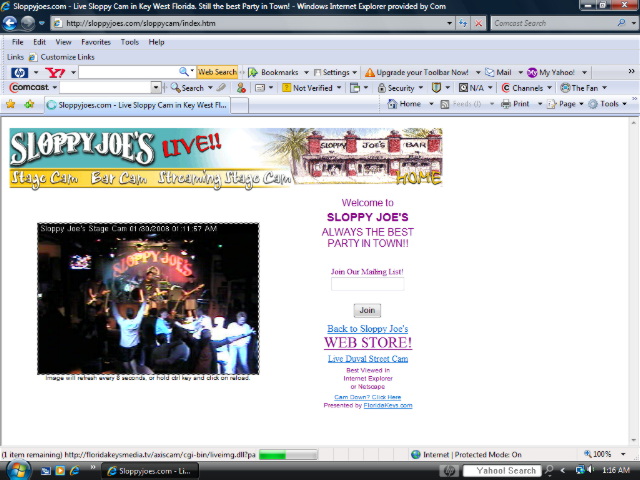Click the browser Back arrow button

(10, 23)
